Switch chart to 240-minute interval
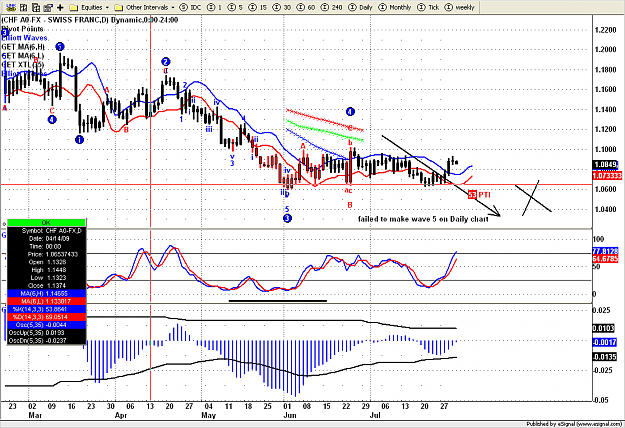This screenshot has height=428, width=625. click(x=332, y=7)
